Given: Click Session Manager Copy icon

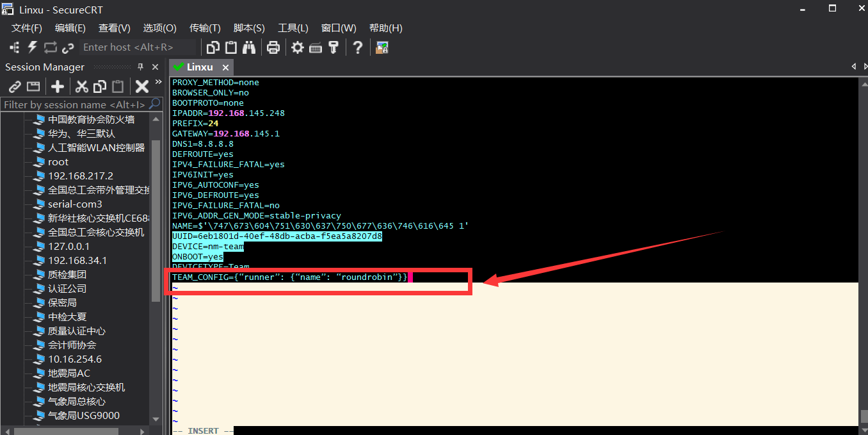Looking at the screenshot, I should (x=100, y=86).
